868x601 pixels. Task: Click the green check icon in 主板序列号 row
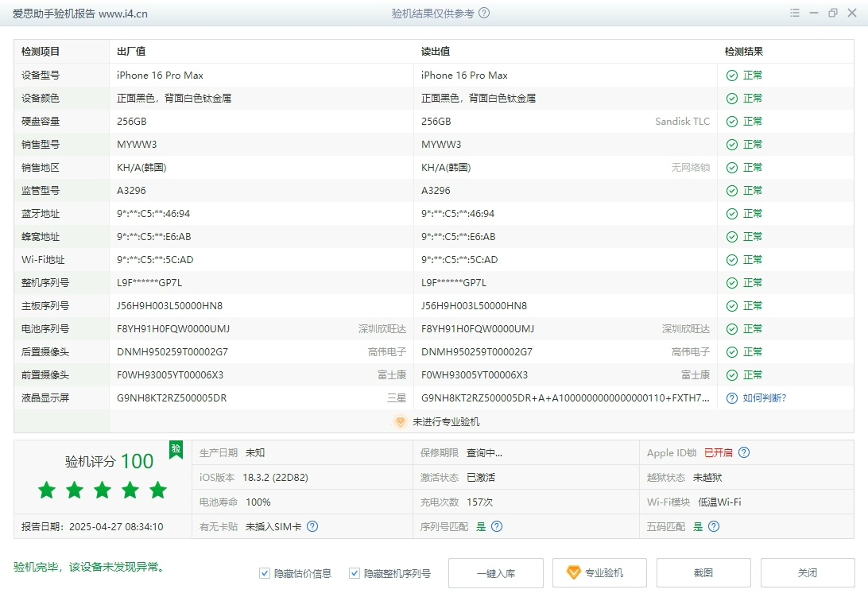(732, 306)
